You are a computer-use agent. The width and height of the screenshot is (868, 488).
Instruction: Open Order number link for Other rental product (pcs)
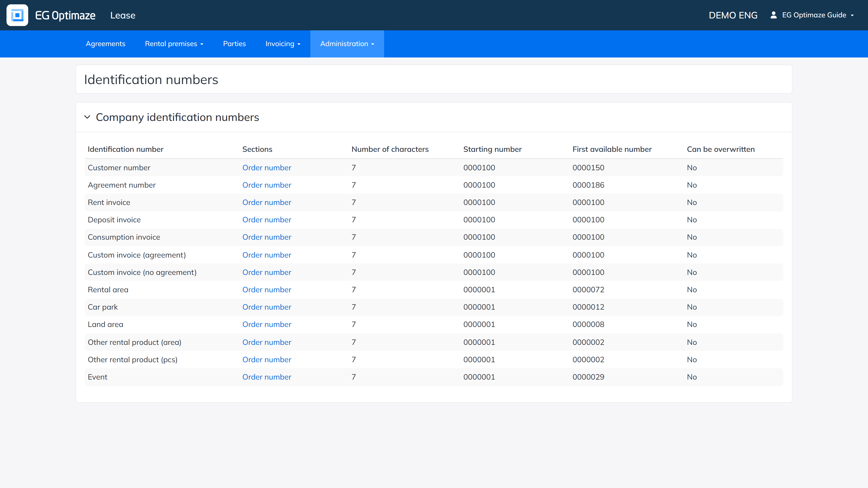tap(267, 359)
